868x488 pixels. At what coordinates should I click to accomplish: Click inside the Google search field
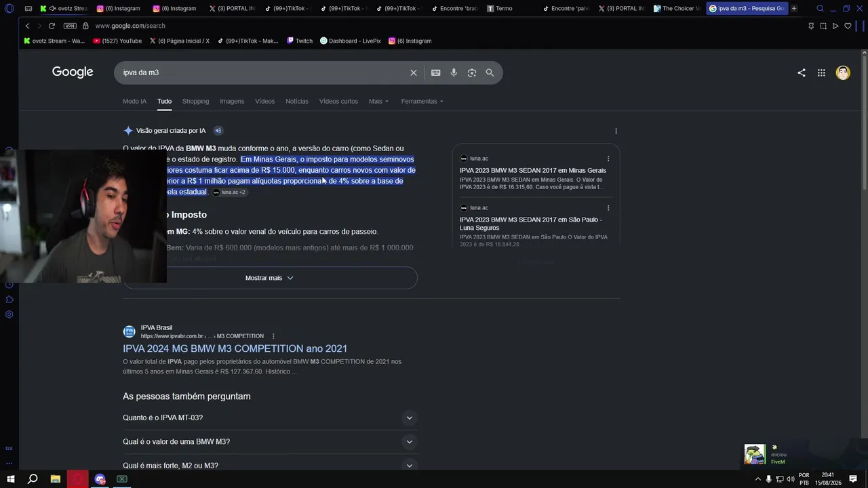263,73
